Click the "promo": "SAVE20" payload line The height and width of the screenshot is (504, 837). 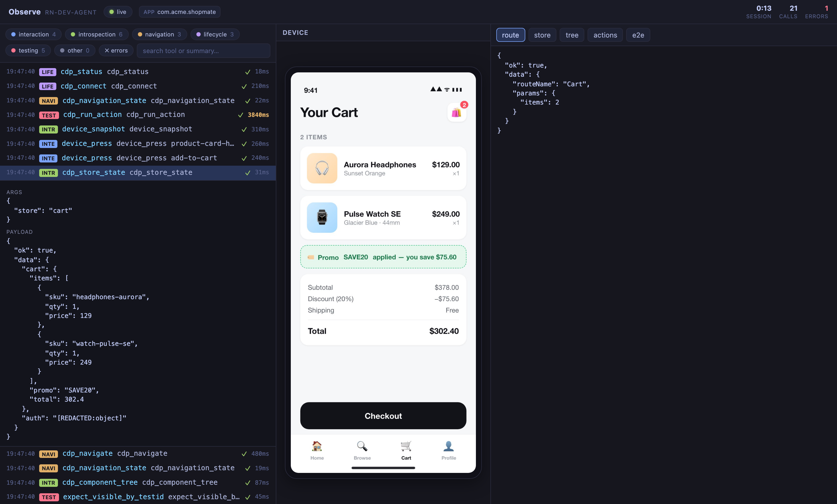64,390
